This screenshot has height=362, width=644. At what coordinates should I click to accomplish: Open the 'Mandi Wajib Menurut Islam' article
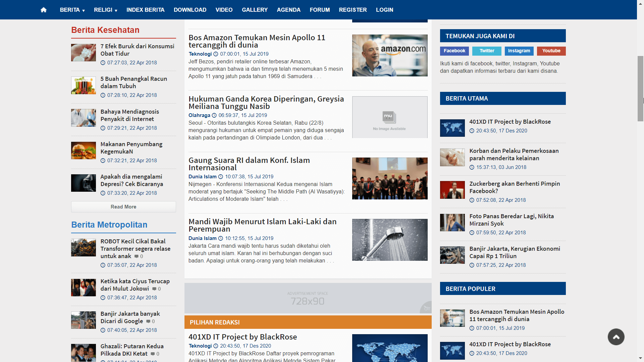click(262, 225)
